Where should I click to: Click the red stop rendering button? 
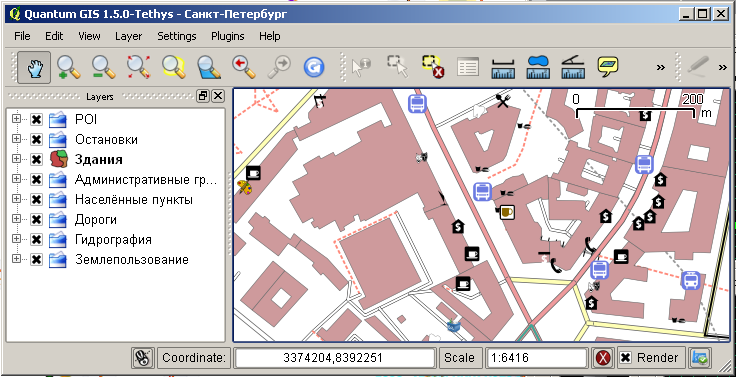point(603,358)
